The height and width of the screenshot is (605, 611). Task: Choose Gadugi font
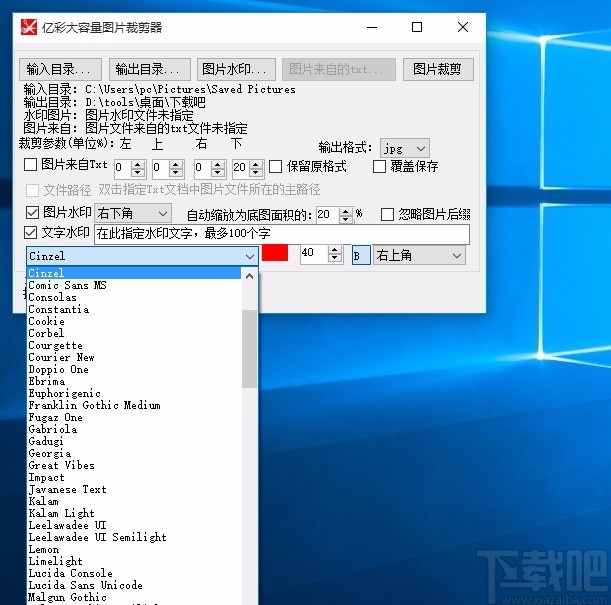coord(134,441)
